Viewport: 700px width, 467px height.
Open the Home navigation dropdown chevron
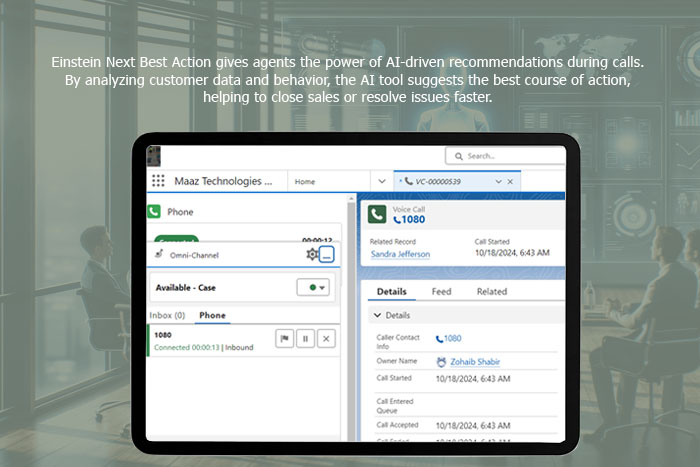pos(382,181)
